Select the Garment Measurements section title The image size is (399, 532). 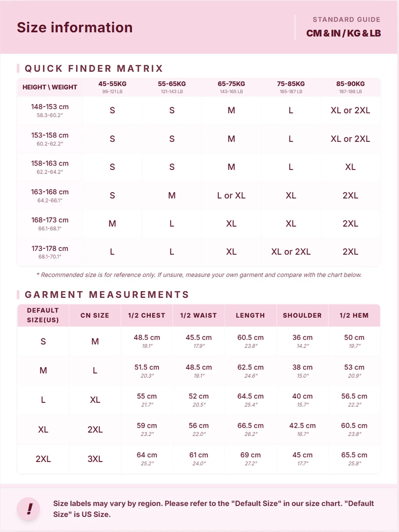click(107, 295)
